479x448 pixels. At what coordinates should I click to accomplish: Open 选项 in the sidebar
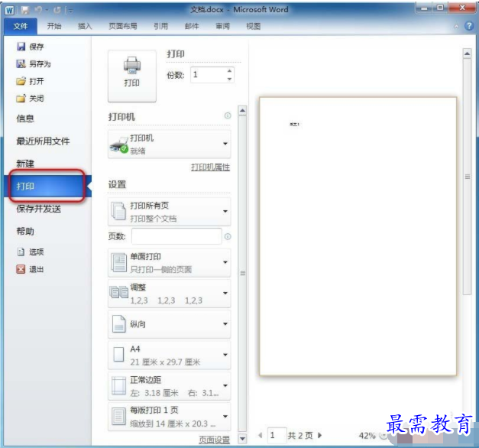[x=31, y=252]
